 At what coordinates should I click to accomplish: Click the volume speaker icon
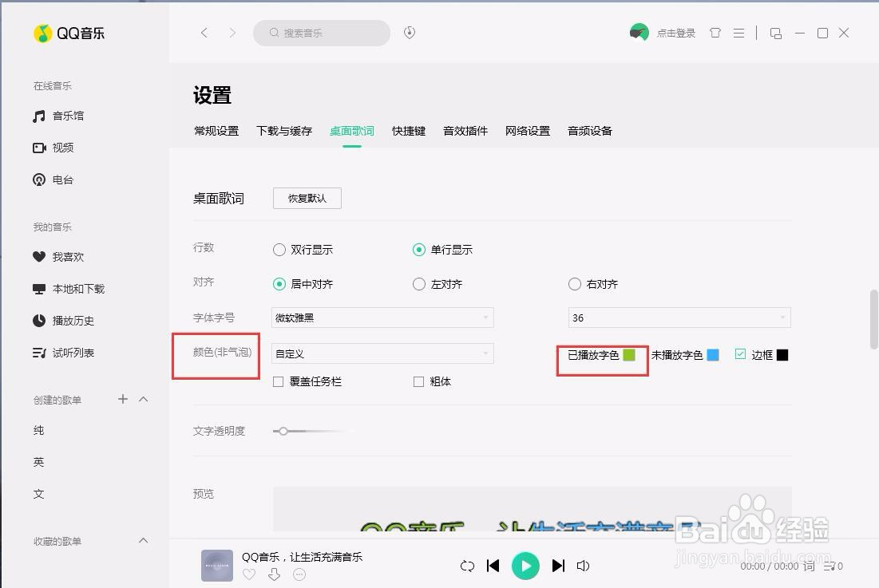(583, 566)
